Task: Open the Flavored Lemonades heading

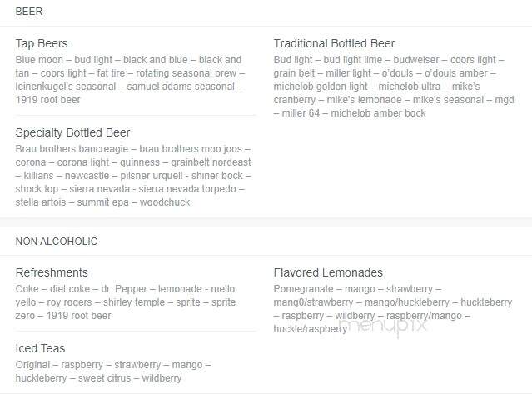Action: click(328, 272)
